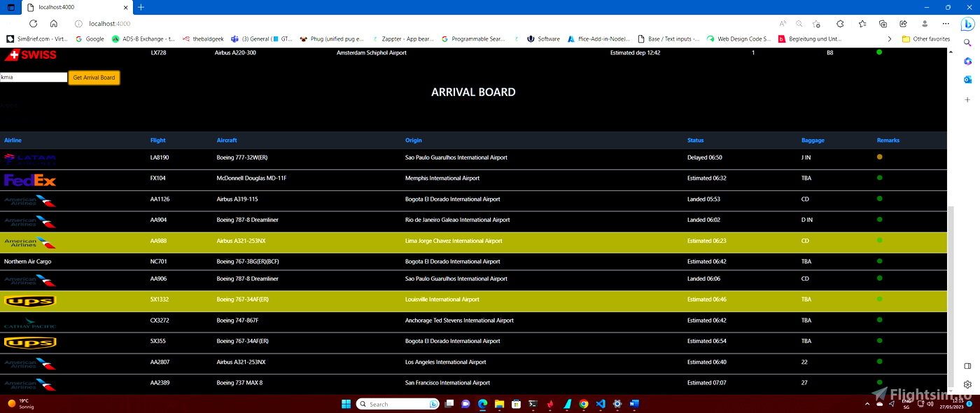Add this page to favorites
The height and width of the screenshot is (413, 980).
pyautogui.click(x=816, y=23)
